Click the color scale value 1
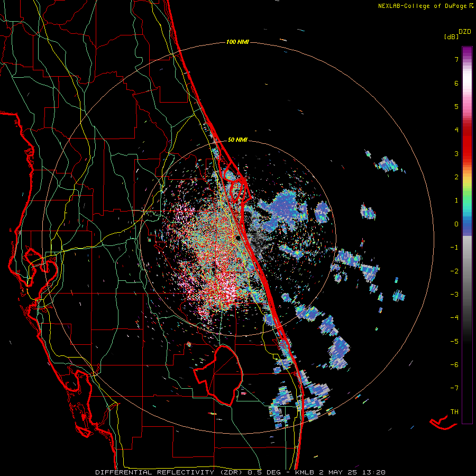 (456, 200)
